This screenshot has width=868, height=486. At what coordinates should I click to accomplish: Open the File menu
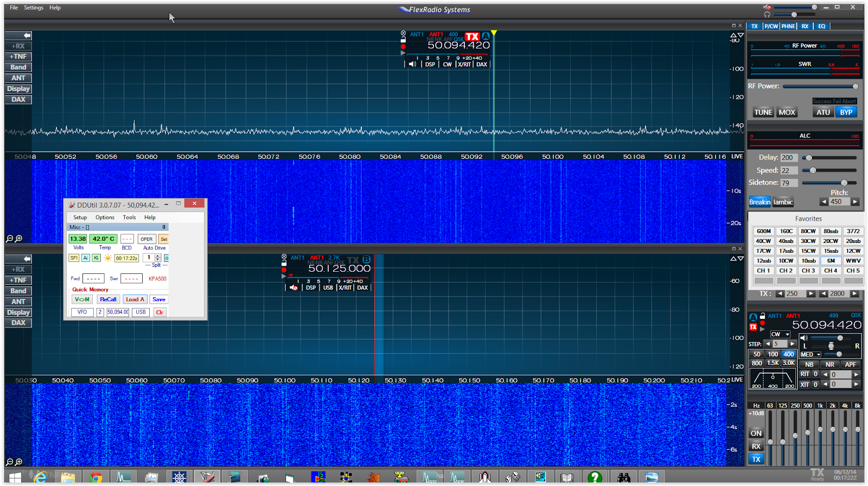tap(14, 8)
